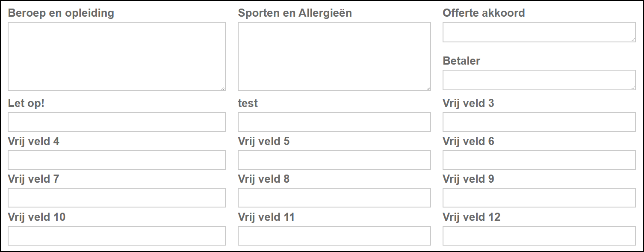Click inside Vrij veld 6 box
The image size is (644, 252).
tap(539, 160)
